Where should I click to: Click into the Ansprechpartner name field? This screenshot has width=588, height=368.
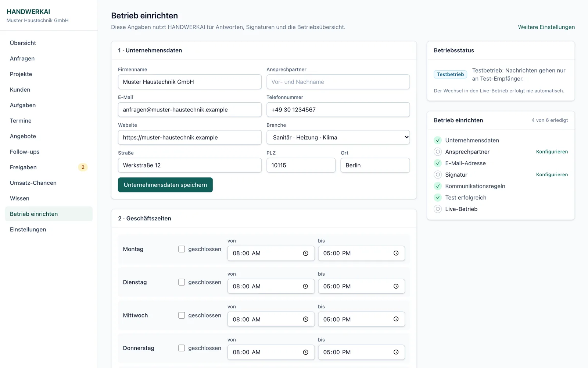coord(338,82)
